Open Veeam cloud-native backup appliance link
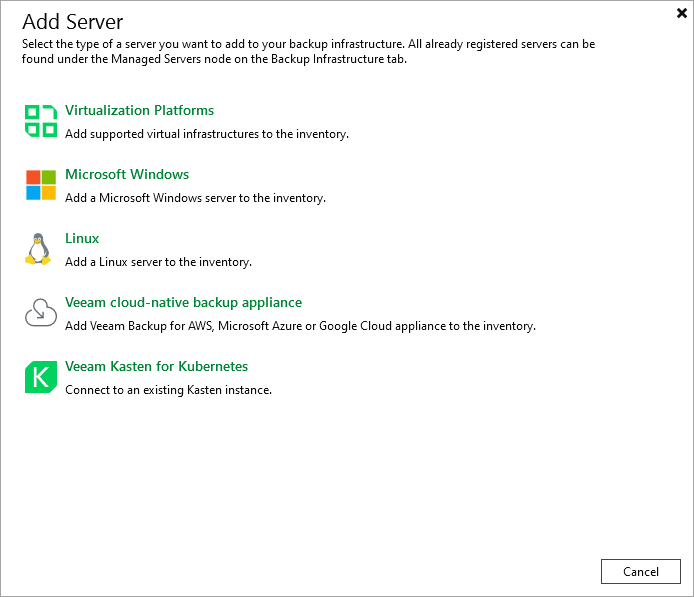694x597 pixels. [x=183, y=302]
